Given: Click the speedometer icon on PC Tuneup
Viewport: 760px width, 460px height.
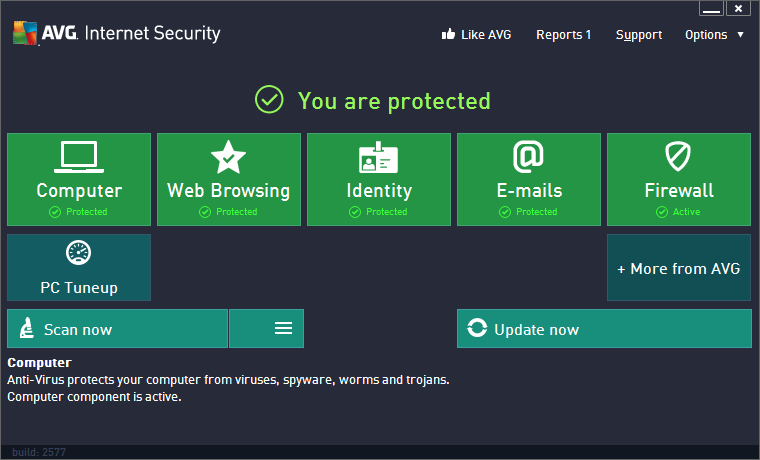Looking at the screenshot, I should coord(78,254).
